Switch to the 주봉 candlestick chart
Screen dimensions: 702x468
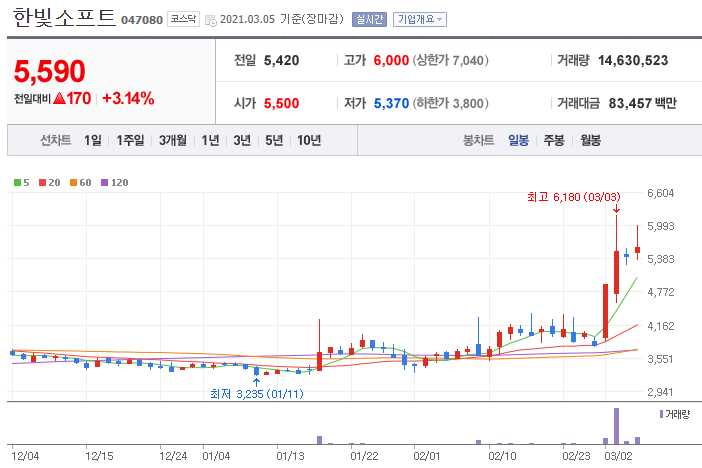[x=554, y=140]
